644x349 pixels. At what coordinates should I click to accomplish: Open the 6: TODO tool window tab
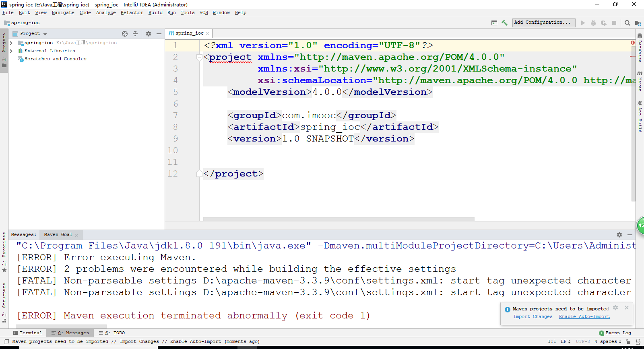(x=112, y=333)
